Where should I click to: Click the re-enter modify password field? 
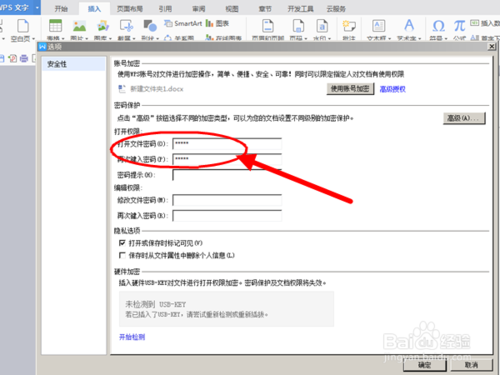click(x=227, y=216)
